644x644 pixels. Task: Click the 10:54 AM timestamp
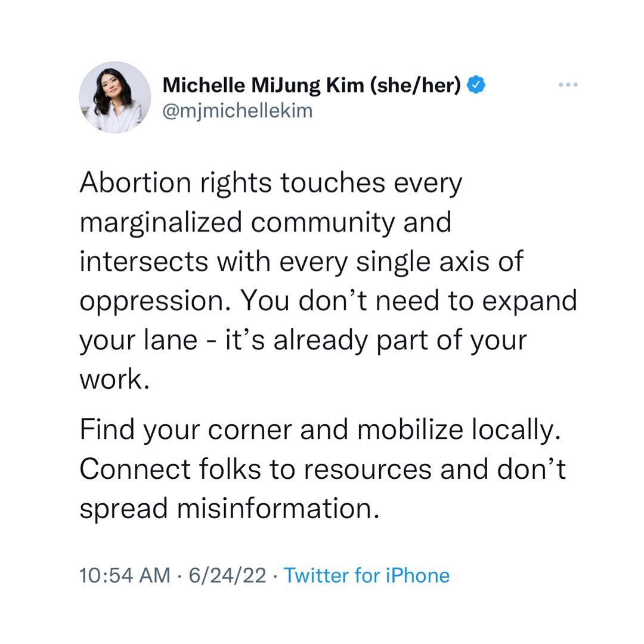point(123,575)
